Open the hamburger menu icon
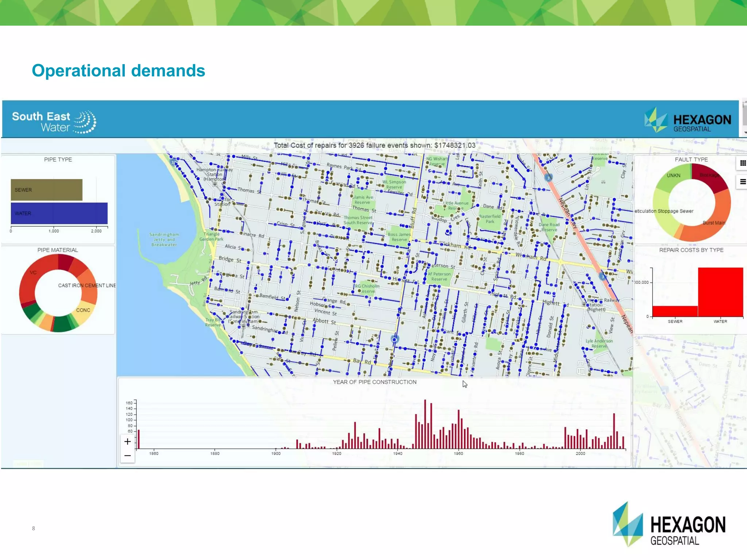This screenshot has height=560, width=747. pos(743,182)
